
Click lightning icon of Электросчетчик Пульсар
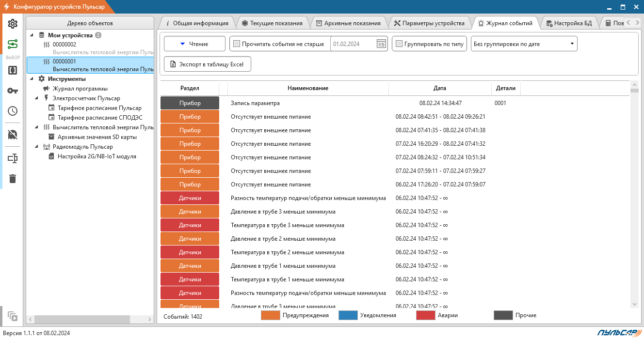(x=47, y=98)
